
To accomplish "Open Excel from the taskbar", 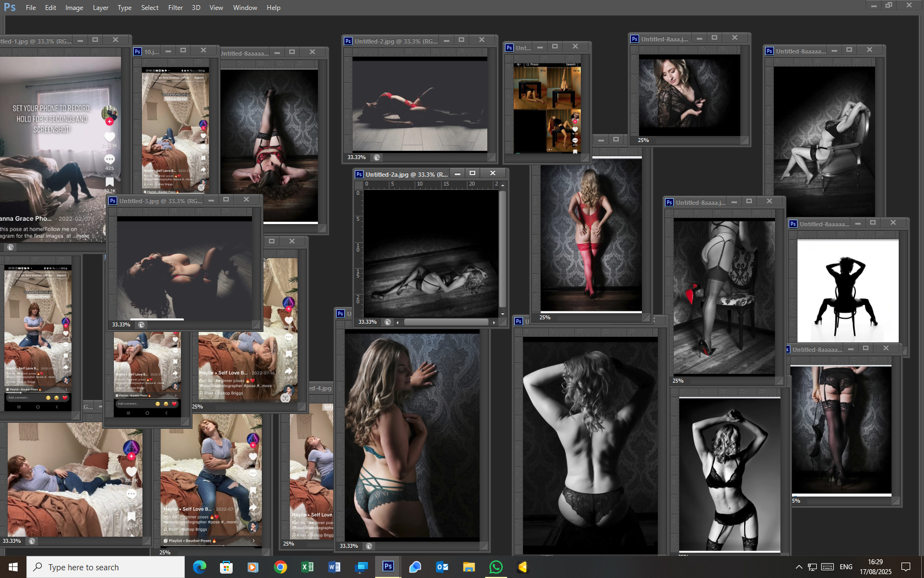I will (x=307, y=567).
